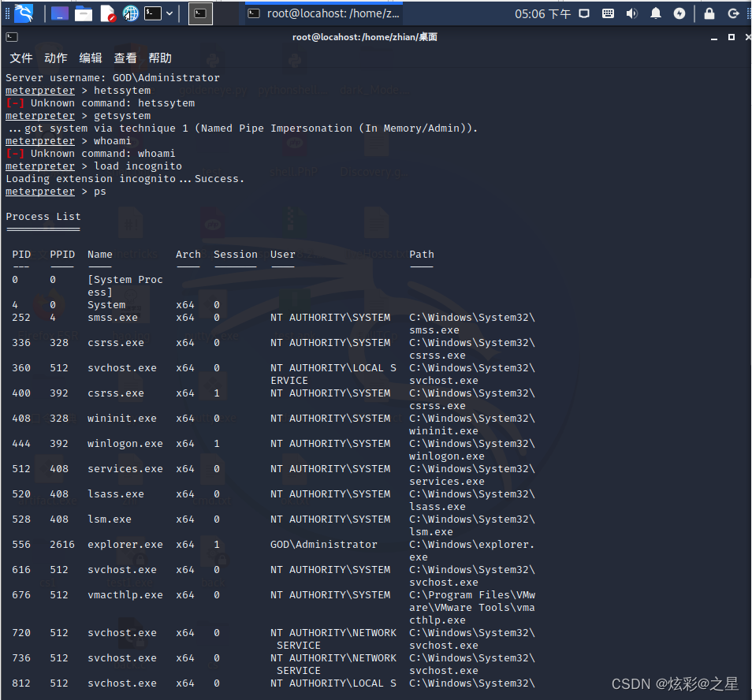Expand the terminal launcher dropdown arrow
This screenshot has width=752, height=700.
coord(169,13)
